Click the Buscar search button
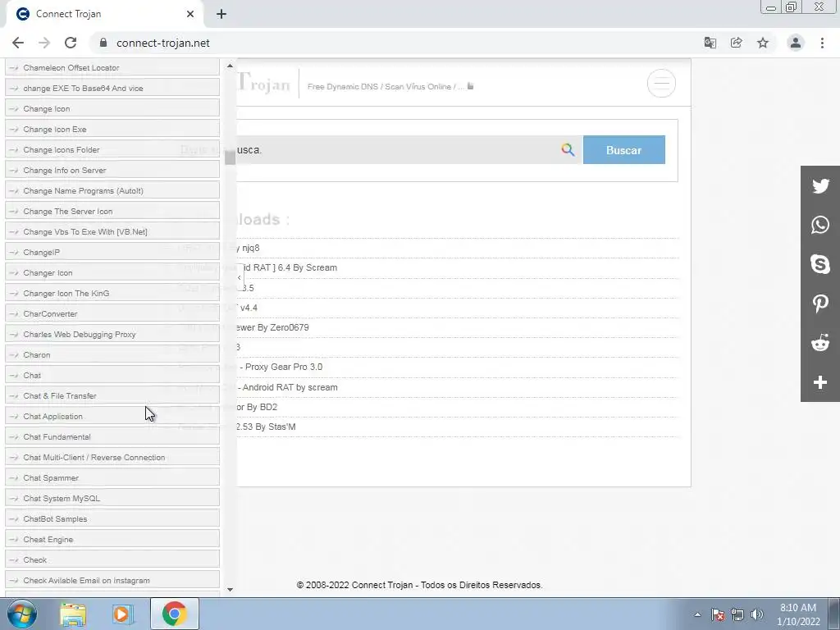 (624, 150)
